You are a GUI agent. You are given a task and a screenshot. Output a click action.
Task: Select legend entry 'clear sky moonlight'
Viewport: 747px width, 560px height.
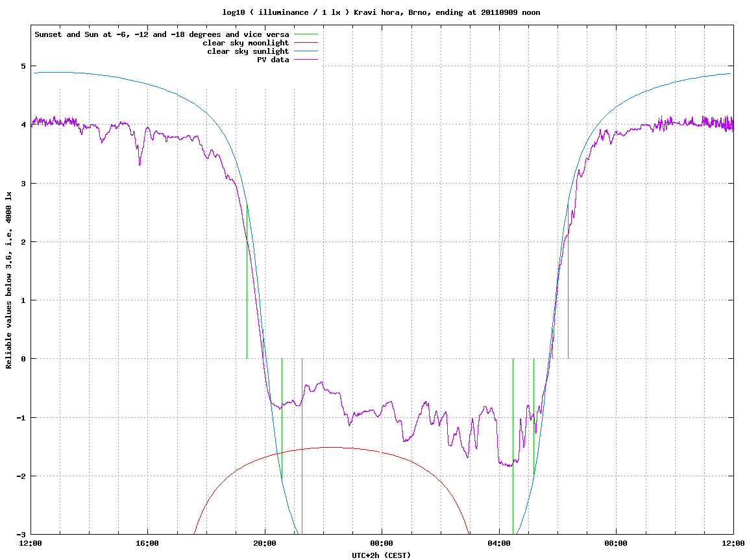pos(246,43)
